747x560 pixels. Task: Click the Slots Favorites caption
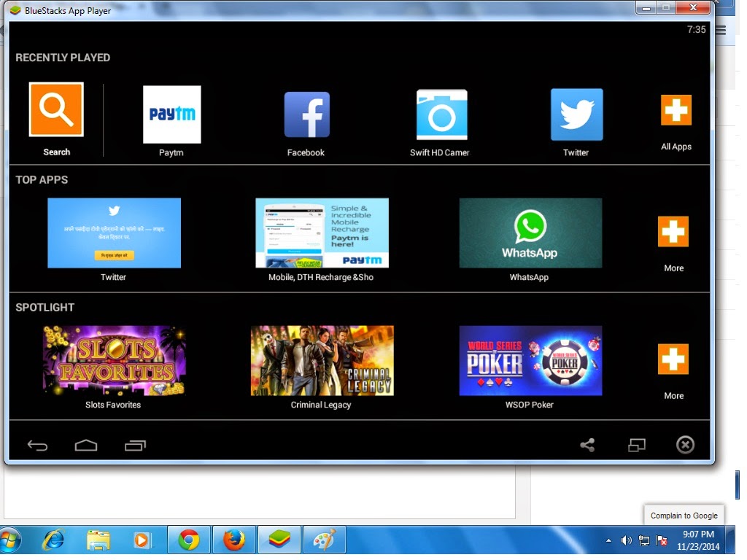click(x=113, y=405)
